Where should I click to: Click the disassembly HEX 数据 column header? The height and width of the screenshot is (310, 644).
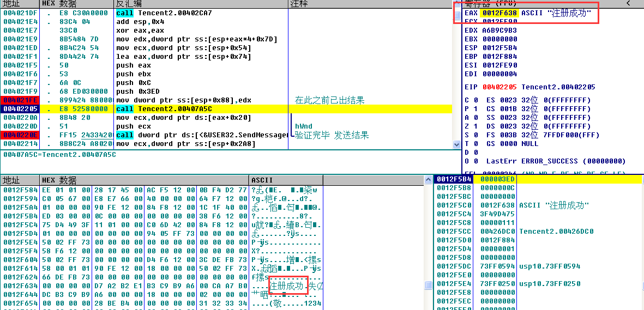[76, 4]
